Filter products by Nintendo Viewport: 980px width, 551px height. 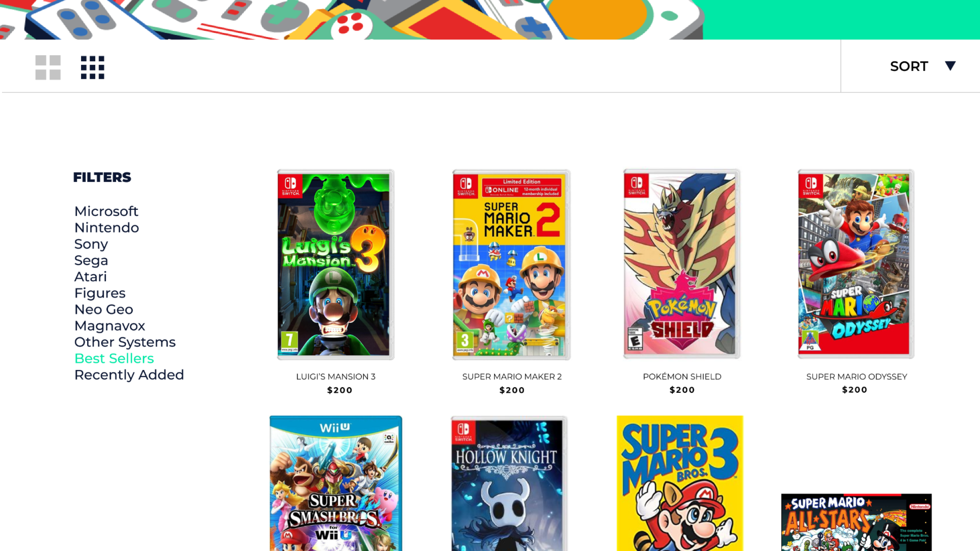(107, 228)
